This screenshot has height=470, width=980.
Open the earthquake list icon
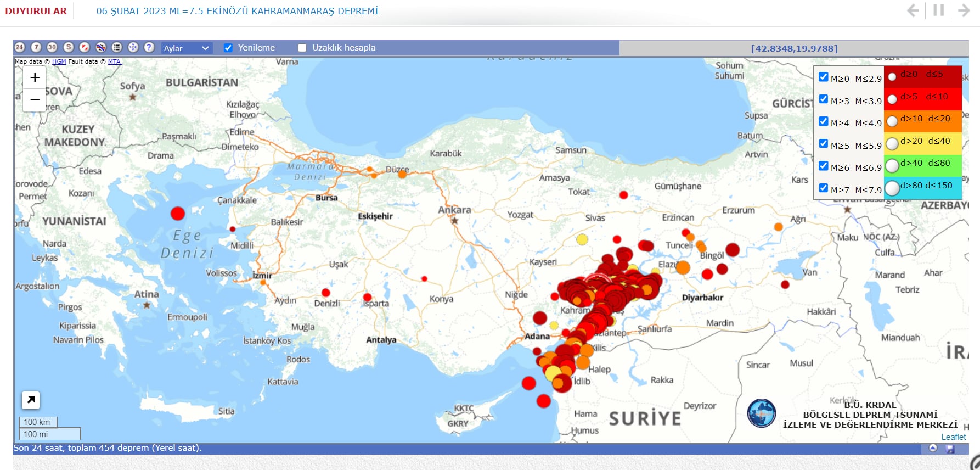[x=117, y=48]
